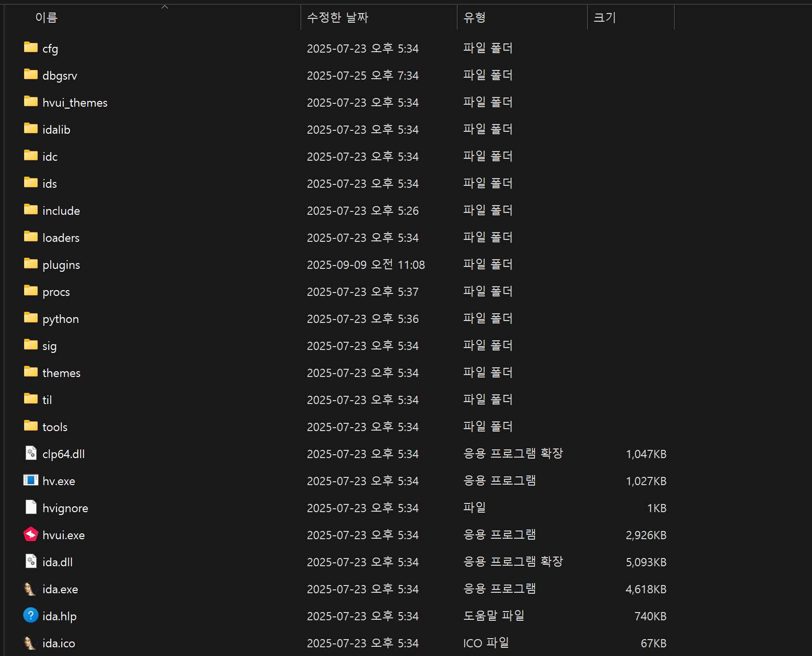Click the plugins folder icon
The width and height of the screenshot is (812, 656).
tap(31, 264)
